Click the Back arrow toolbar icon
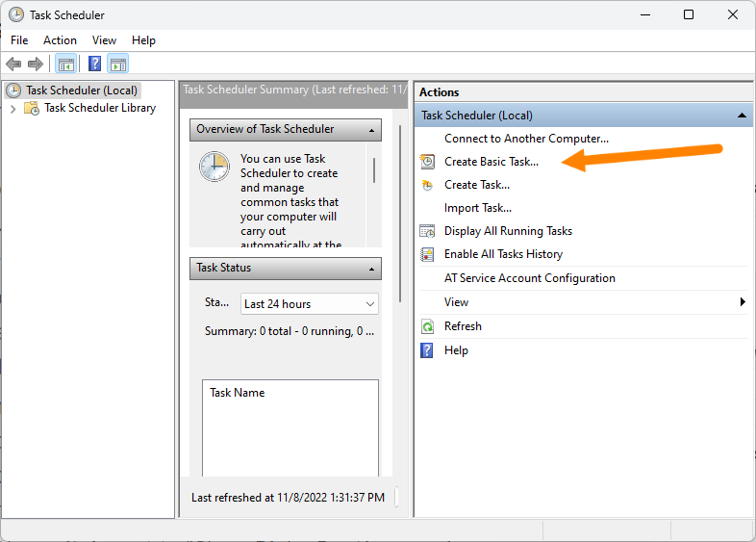 (x=13, y=64)
